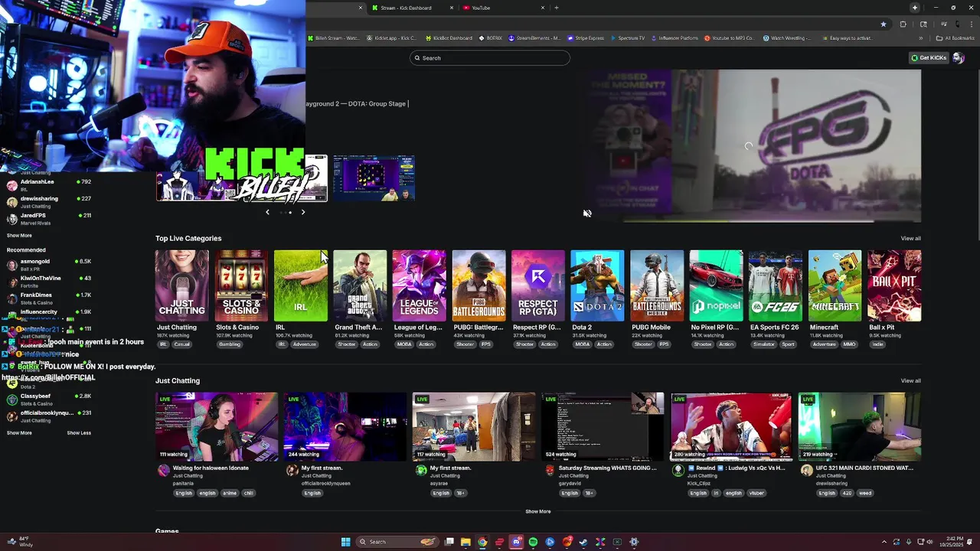Advance the featured carousel with the right arrow
The height and width of the screenshot is (551, 980).
pyautogui.click(x=303, y=212)
